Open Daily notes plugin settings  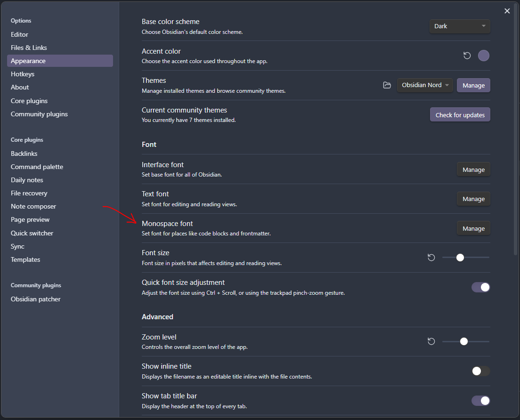(x=60, y=180)
